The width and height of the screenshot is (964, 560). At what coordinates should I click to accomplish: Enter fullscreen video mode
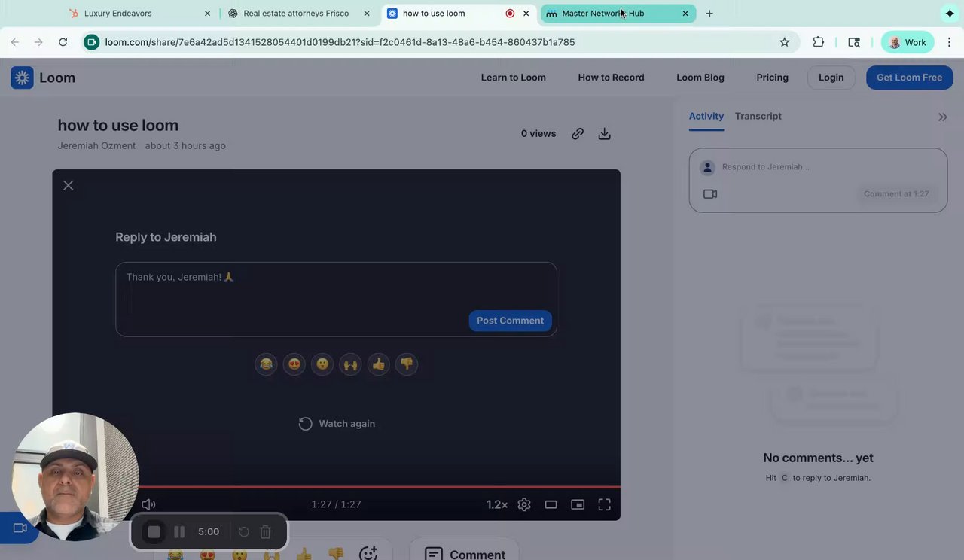(604, 504)
